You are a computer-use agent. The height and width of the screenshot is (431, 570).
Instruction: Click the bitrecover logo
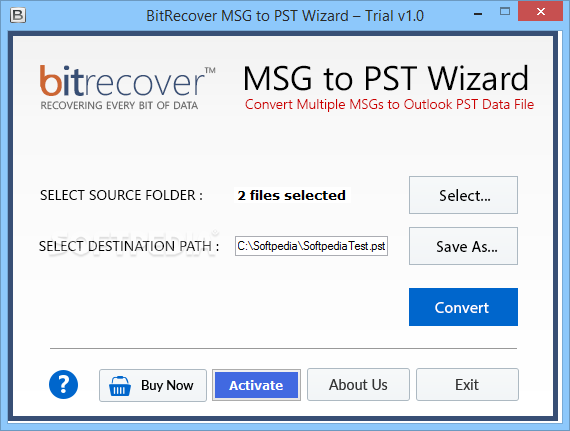[x=127, y=87]
